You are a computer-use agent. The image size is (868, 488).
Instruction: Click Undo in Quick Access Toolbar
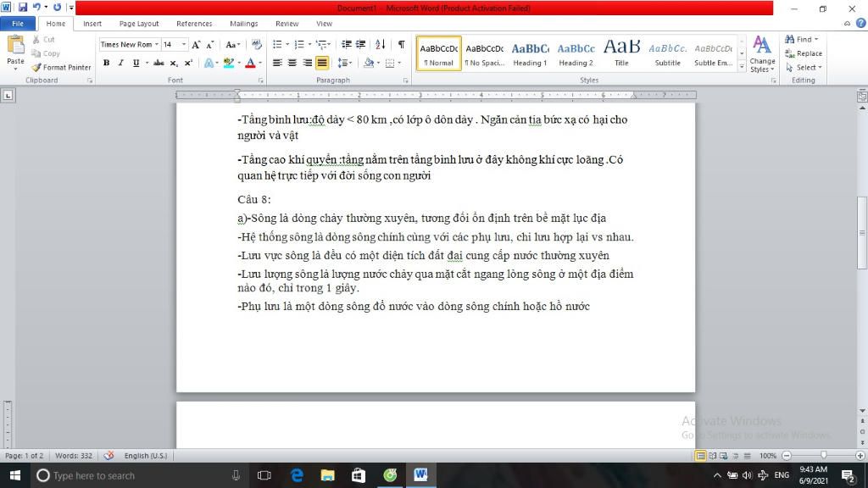pyautogui.click(x=36, y=7)
